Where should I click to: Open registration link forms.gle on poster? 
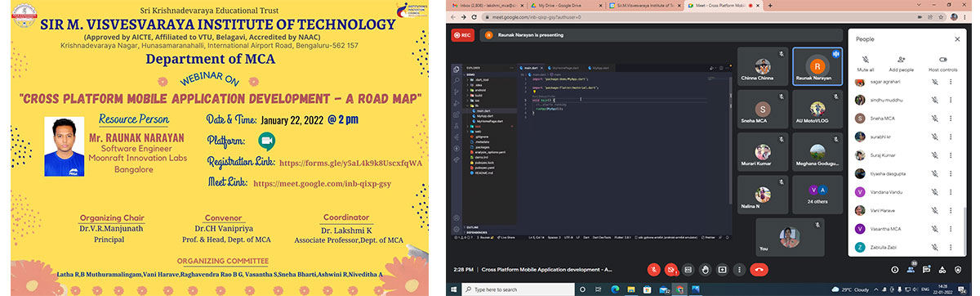(x=350, y=163)
